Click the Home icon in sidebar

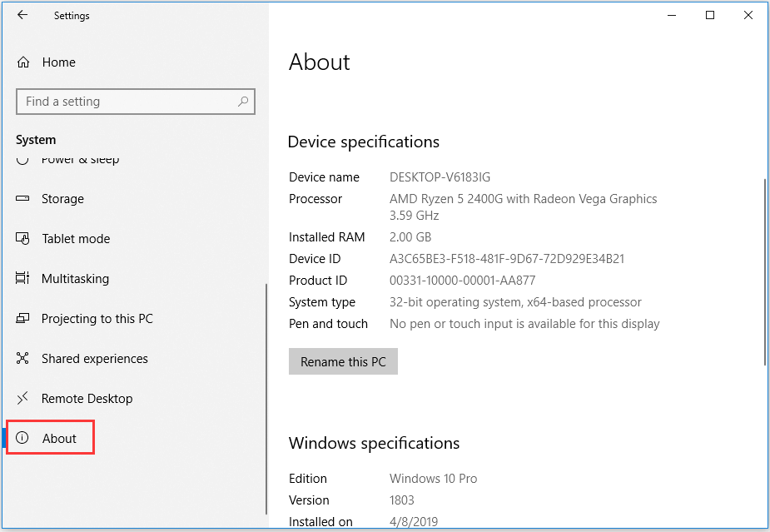[x=23, y=62]
